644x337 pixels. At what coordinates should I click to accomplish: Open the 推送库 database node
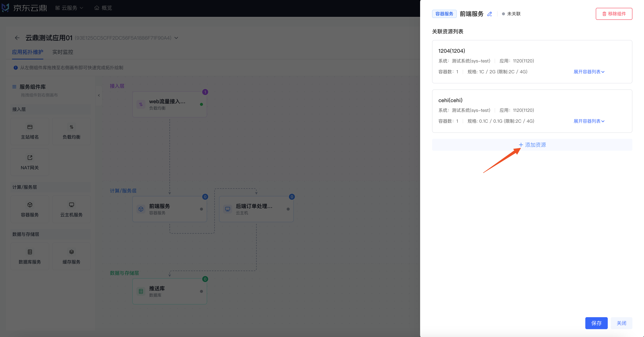170,292
